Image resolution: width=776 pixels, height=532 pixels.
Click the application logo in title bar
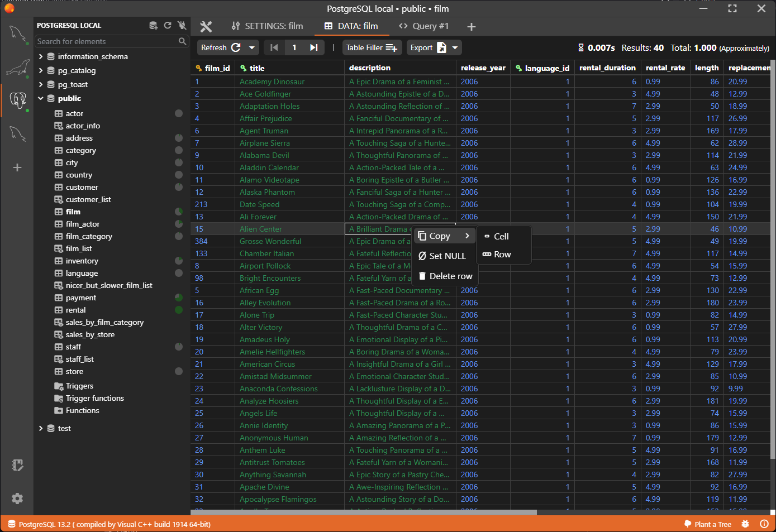coord(9,8)
